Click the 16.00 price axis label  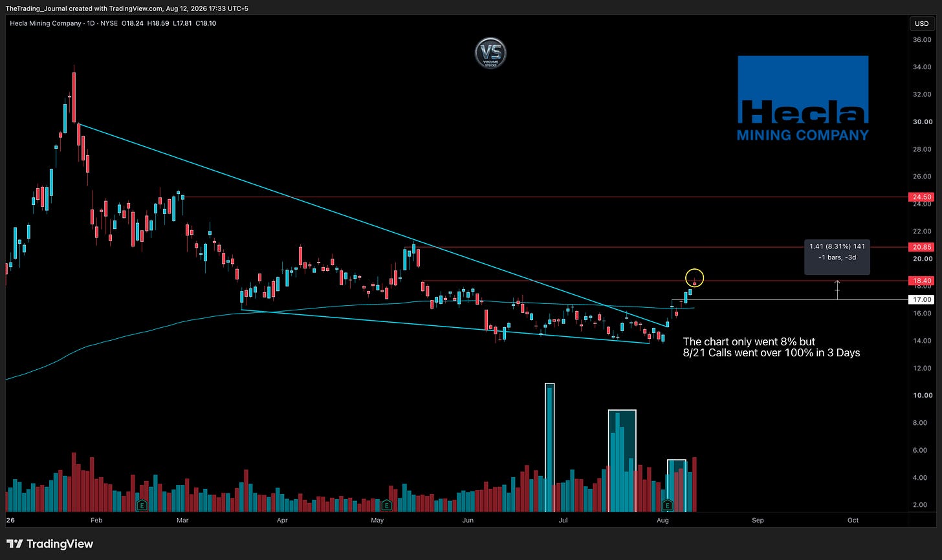point(921,314)
